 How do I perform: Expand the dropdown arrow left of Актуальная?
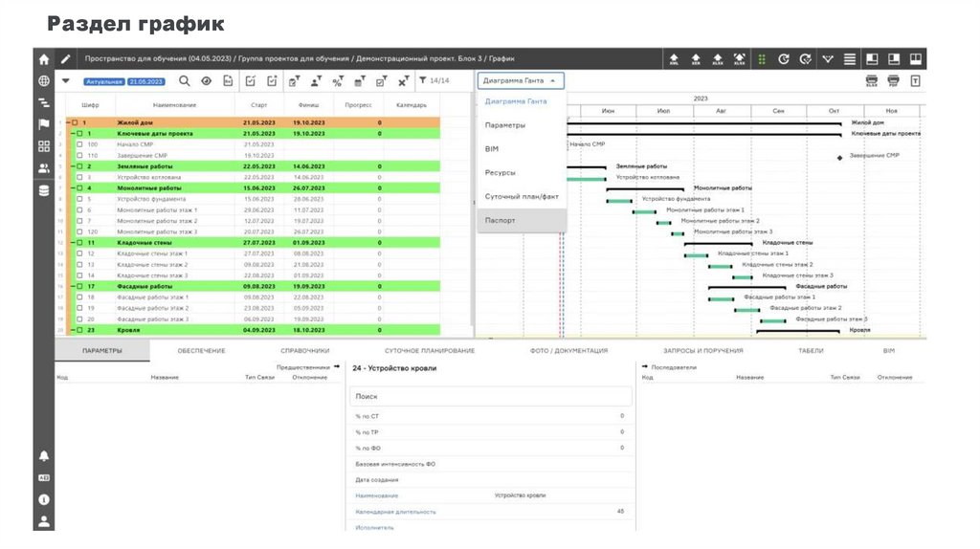coord(66,81)
